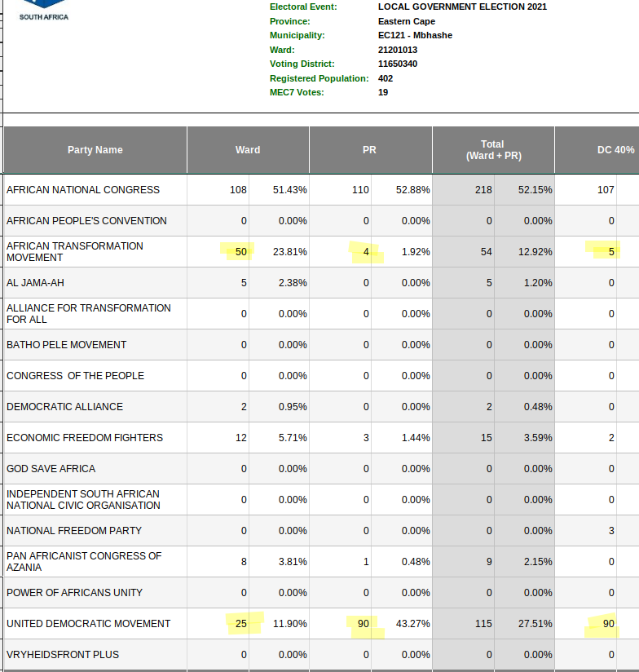Select NATIONAL FREEDOM PARTY party name
639x672 pixels.
[74, 531]
